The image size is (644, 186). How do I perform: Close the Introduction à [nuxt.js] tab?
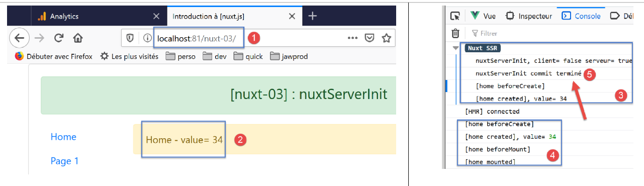click(292, 16)
